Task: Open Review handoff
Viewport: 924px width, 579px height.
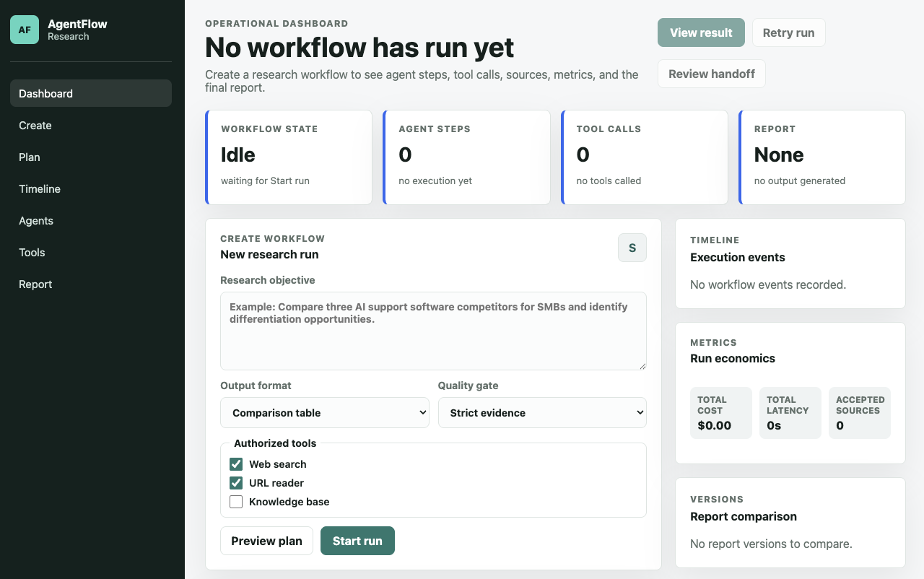Action: [711, 74]
